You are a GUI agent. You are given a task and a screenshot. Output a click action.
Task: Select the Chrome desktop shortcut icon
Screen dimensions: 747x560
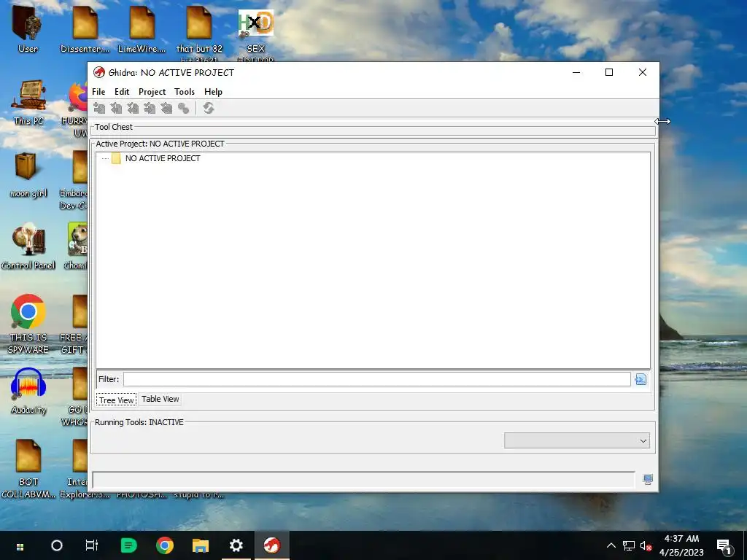pos(28,324)
